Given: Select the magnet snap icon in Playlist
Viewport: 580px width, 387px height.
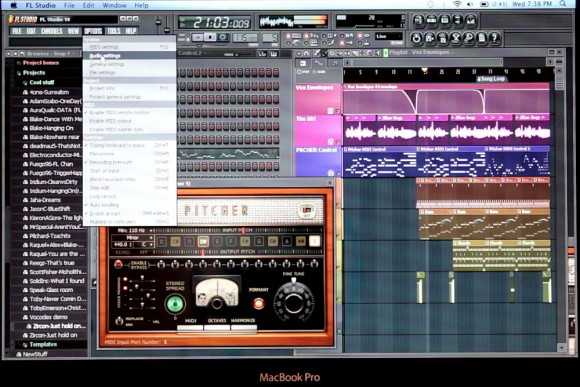Looking at the screenshot, I should [306, 54].
